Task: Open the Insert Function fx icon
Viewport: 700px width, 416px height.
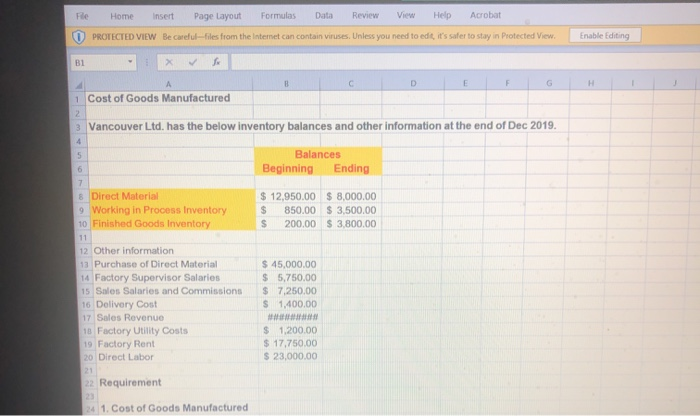Action: pyautogui.click(x=216, y=62)
